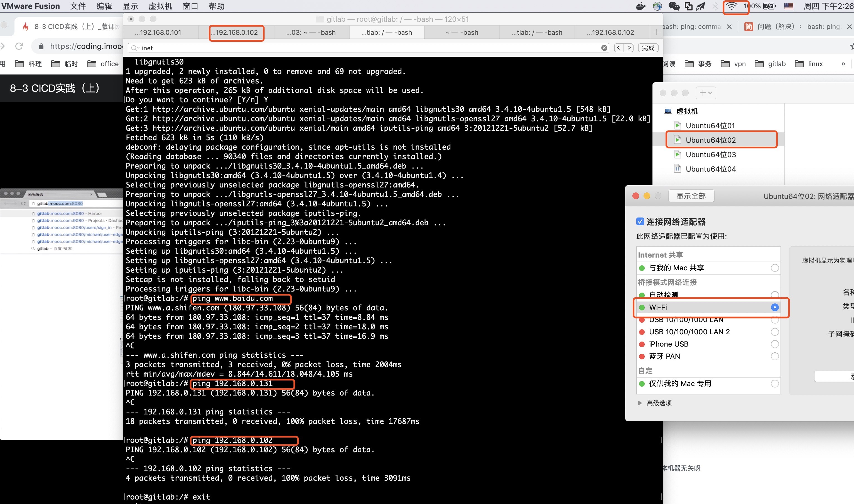Open the linux bookmarks folder

[809, 64]
